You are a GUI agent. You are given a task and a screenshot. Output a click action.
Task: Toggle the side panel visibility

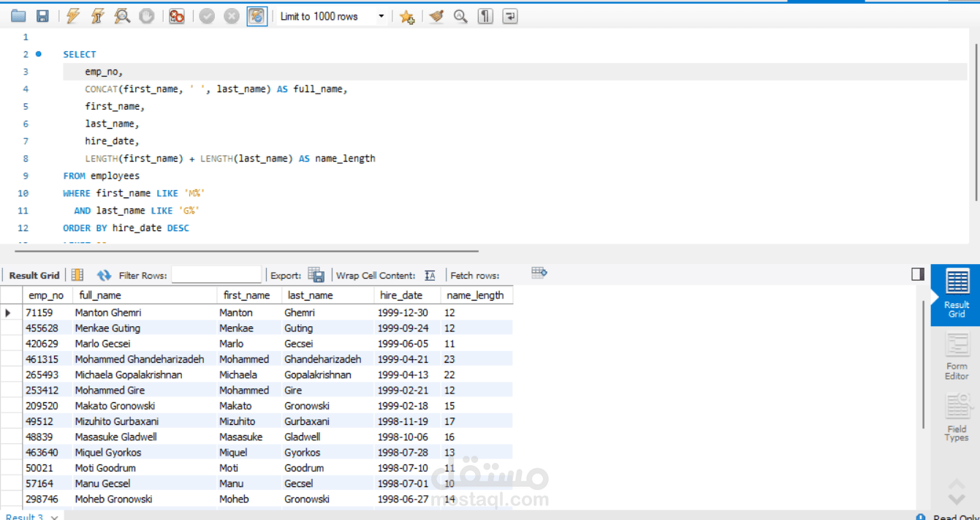point(918,274)
